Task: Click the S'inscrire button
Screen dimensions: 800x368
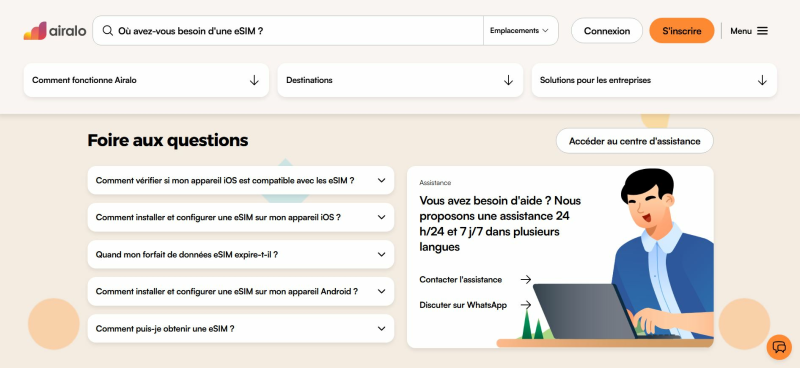Action: coord(682,31)
